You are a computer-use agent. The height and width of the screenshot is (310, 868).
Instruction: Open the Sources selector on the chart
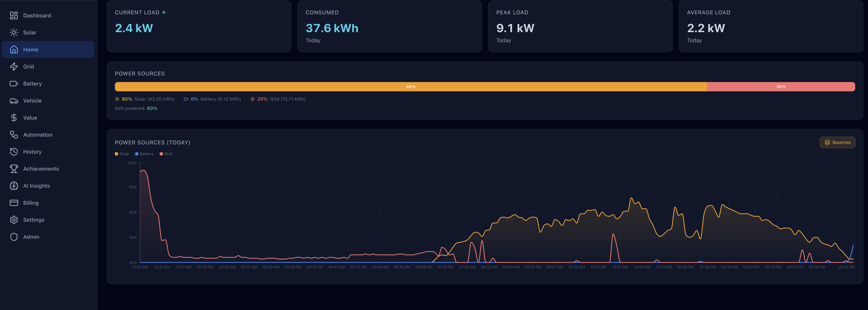[x=837, y=142]
